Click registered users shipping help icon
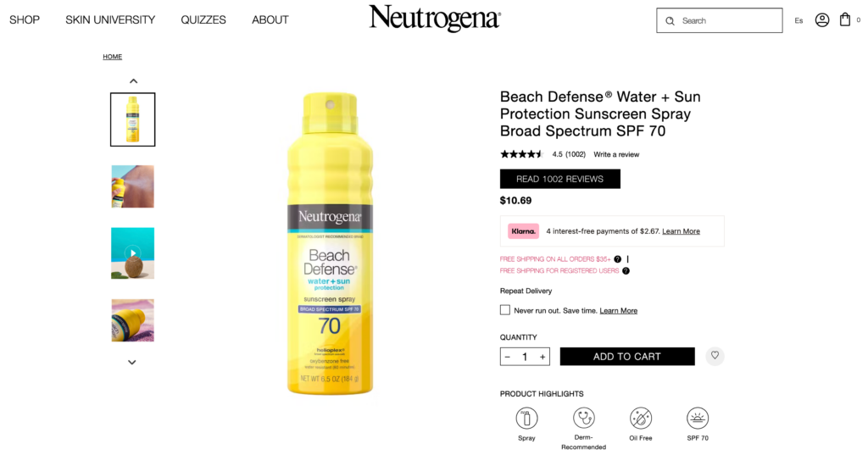This screenshot has width=868, height=455. [626, 270]
